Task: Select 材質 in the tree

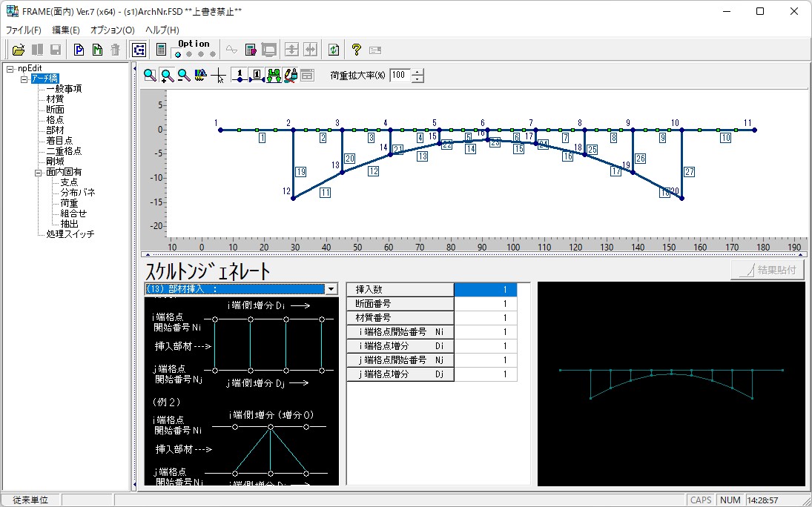Action: 55,99
